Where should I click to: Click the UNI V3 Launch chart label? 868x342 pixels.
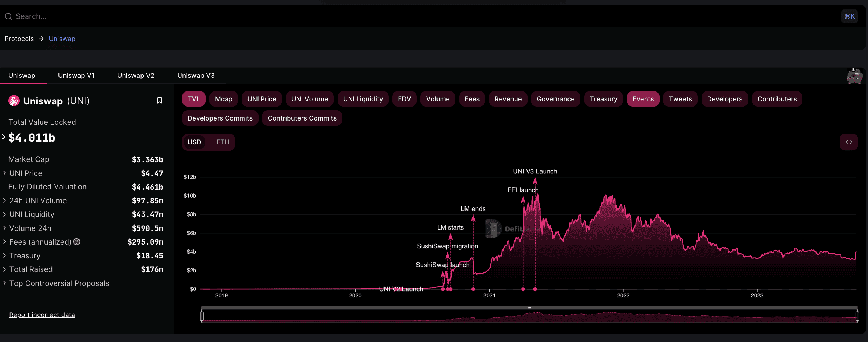[535, 171]
